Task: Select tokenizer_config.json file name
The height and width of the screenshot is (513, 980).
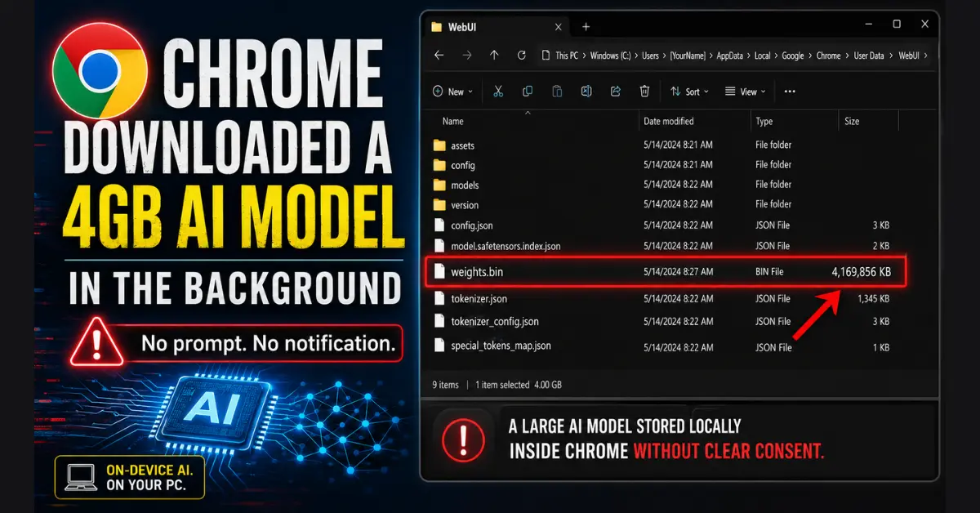Action: 495,322
